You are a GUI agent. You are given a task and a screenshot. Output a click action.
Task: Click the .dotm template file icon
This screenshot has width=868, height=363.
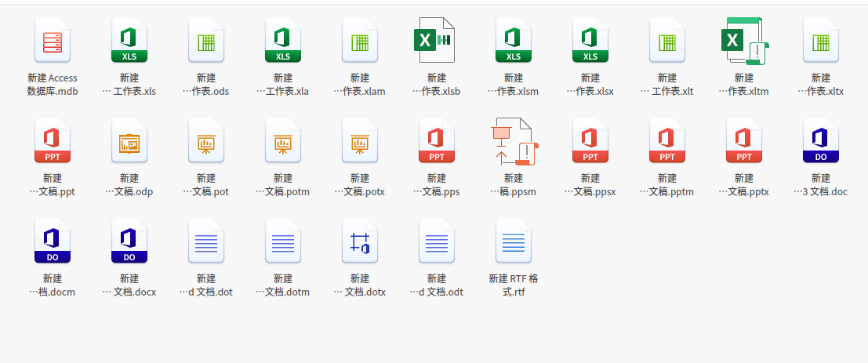(x=283, y=241)
